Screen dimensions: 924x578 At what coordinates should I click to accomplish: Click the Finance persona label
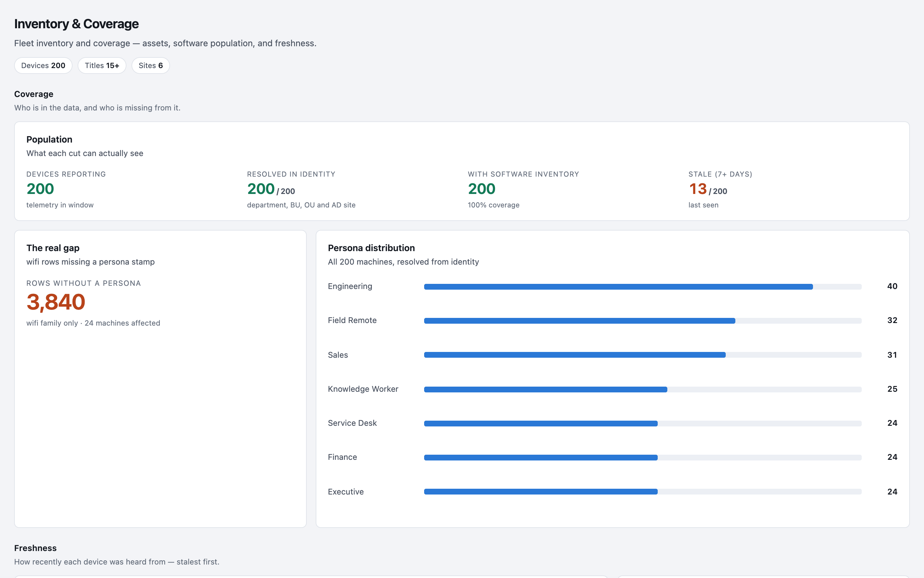tap(342, 457)
